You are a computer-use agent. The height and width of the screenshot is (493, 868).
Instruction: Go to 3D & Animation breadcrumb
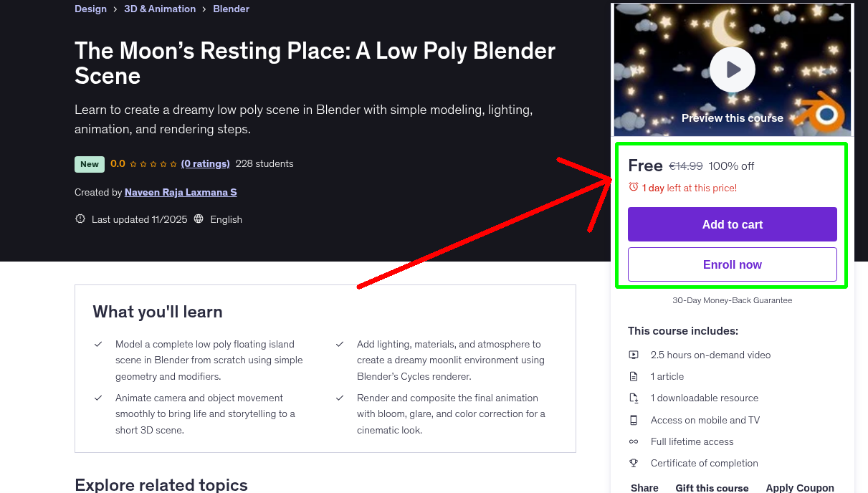click(160, 9)
